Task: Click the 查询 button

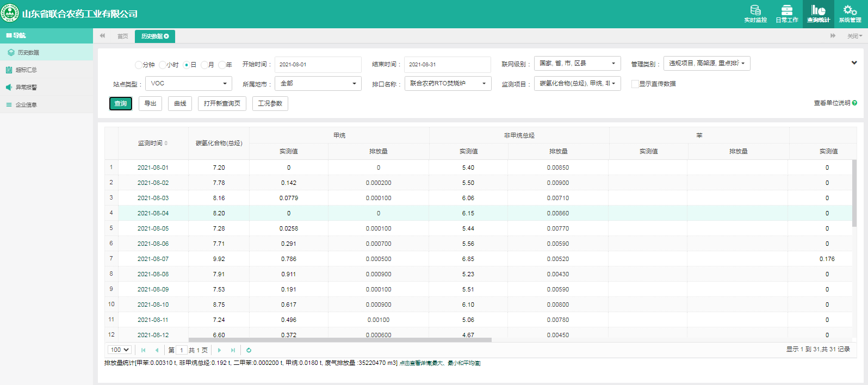Action: coord(121,104)
